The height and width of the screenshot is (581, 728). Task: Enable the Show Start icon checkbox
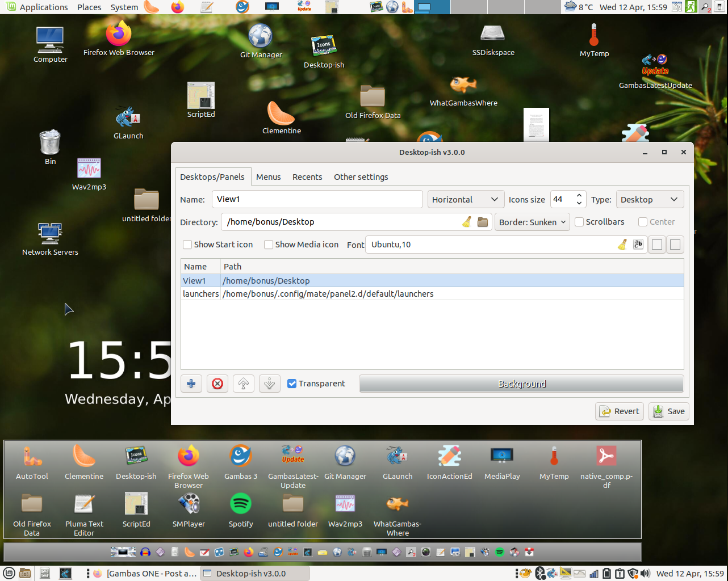click(187, 245)
